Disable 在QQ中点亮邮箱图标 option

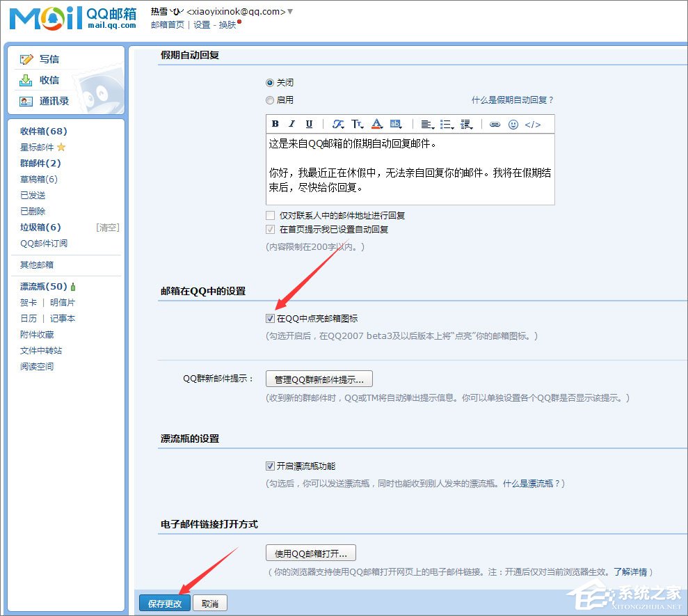click(270, 318)
